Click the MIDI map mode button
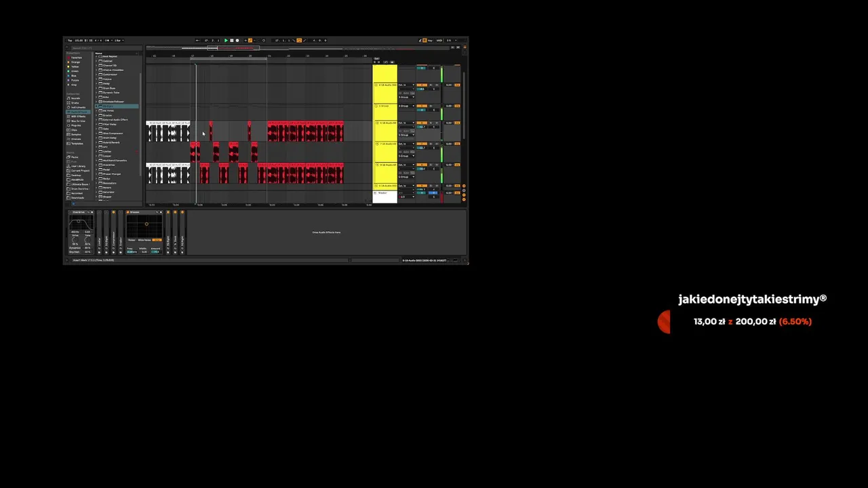 [x=439, y=41]
